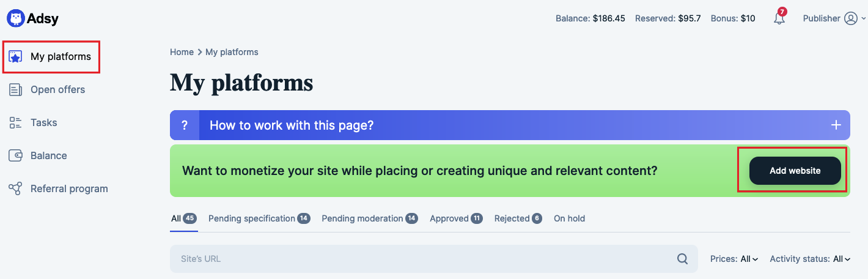Click the Adsy owl logo icon
Image resolution: width=868 pixels, height=279 pixels.
[16, 18]
